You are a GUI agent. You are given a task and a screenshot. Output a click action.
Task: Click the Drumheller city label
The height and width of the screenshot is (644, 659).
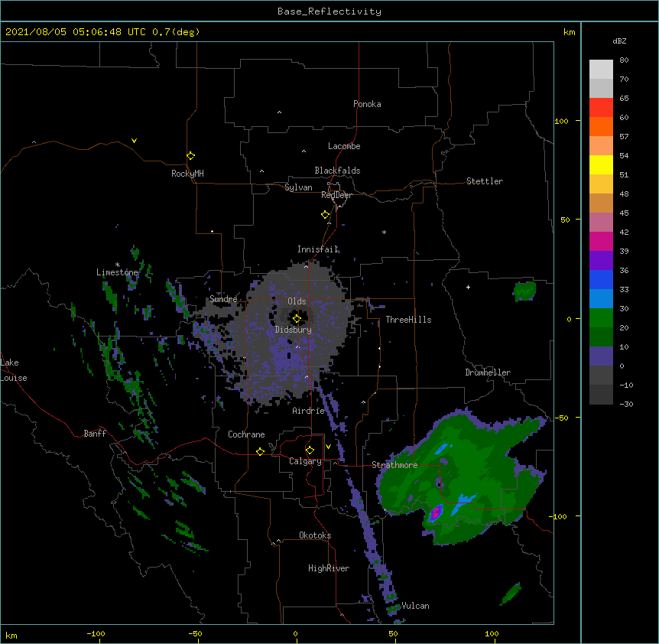[x=488, y=372]
